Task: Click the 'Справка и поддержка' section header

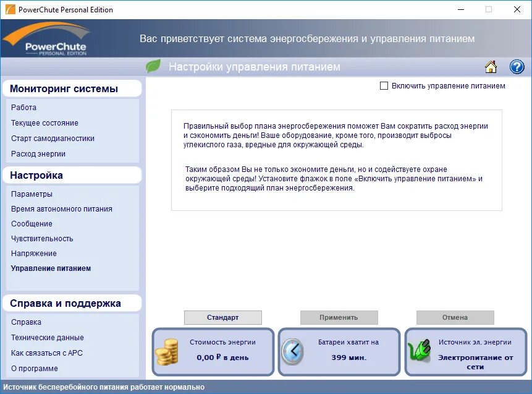Action: click(x=72, y=303)
